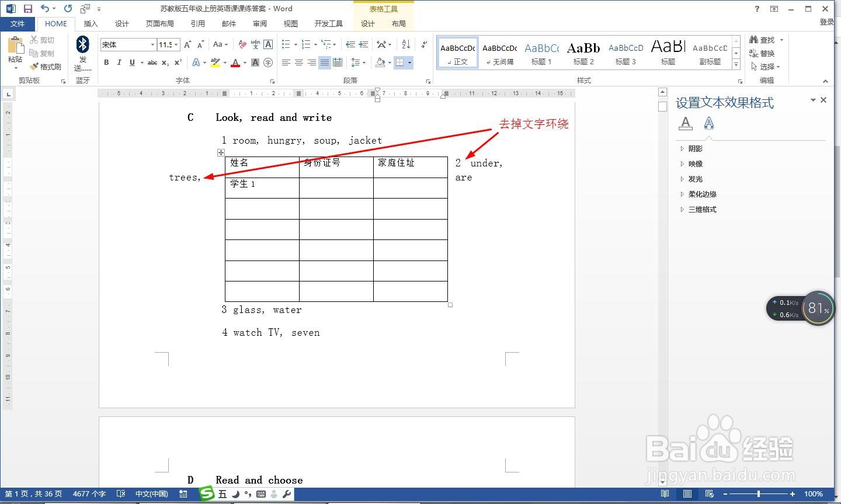841x504 pixels.
Task: Select the 标题 1 style
Action: 541,53
